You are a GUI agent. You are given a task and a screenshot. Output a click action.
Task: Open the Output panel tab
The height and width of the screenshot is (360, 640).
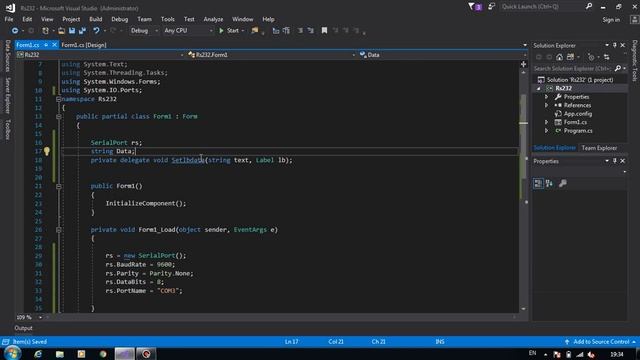tap(23, 328)
